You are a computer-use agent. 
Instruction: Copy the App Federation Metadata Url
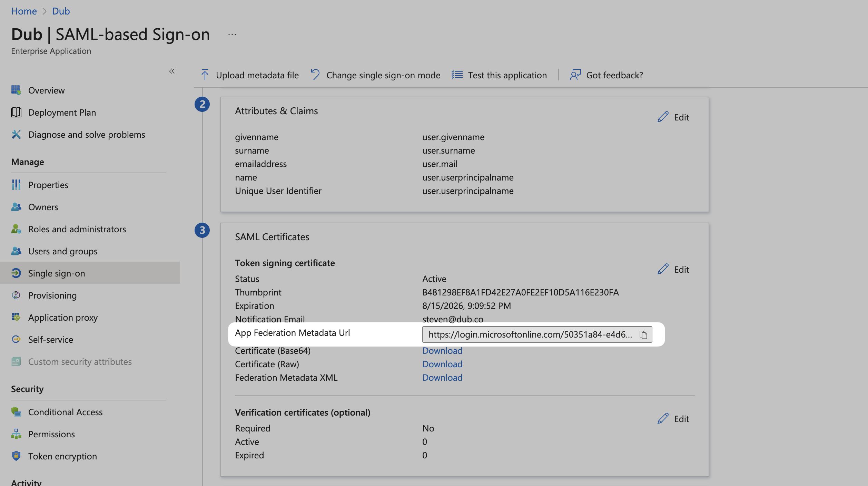pyautogui.click(x=644, y=334)
